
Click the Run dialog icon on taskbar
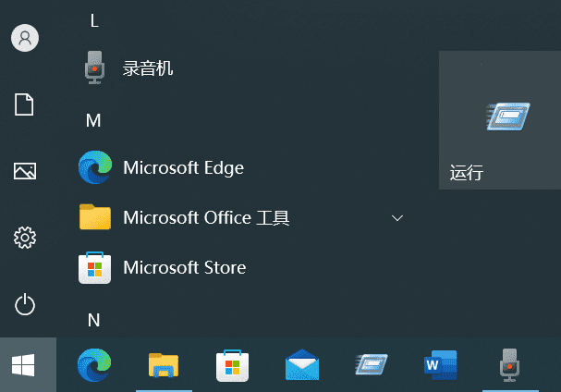click(372, 366)
